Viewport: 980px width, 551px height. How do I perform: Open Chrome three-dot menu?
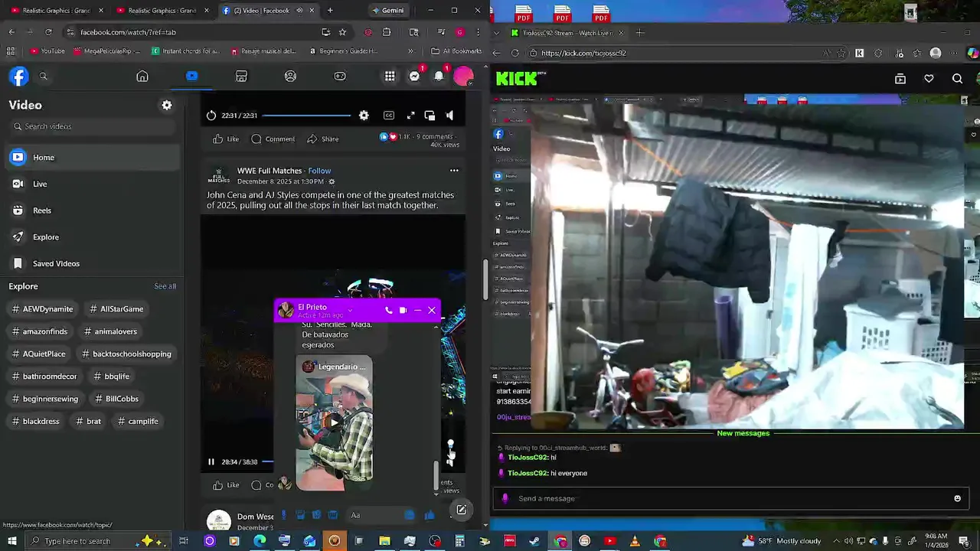pos(479,32)
